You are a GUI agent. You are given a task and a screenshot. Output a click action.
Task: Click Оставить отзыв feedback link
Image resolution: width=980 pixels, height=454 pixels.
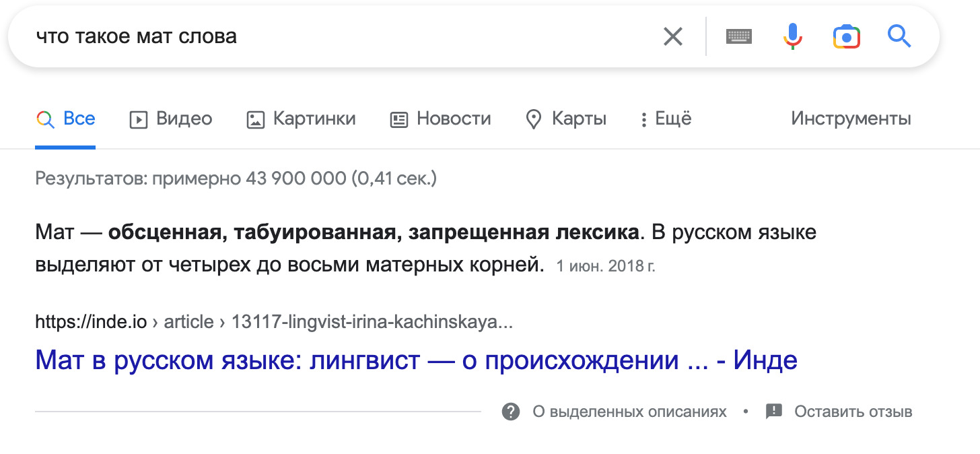click(x=853, y=412)
